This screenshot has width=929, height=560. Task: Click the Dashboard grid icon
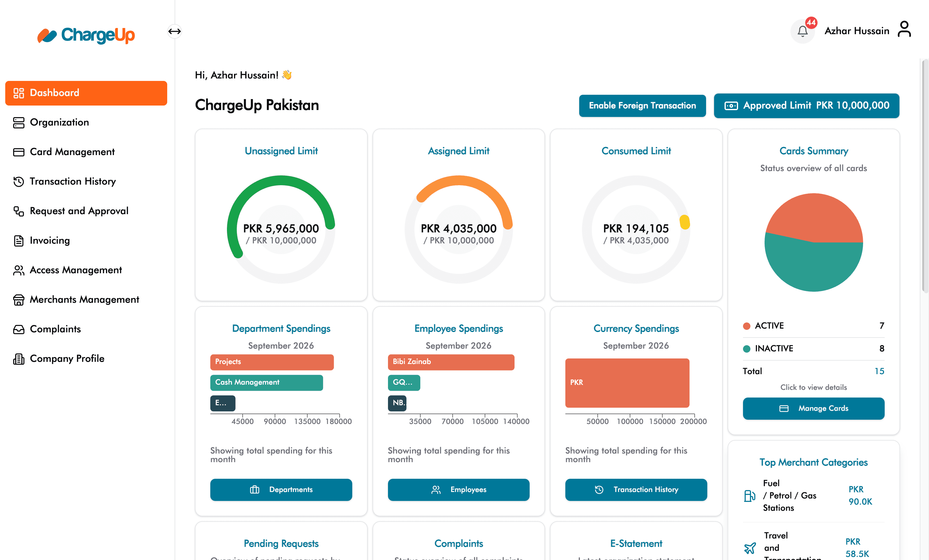[18, 93]
